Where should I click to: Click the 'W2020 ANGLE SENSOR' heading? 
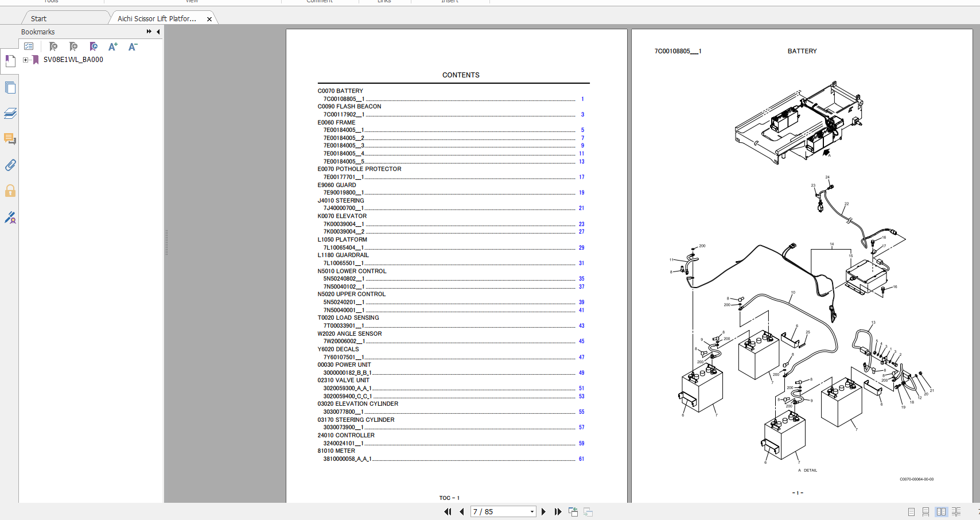(x=349, y=333)
